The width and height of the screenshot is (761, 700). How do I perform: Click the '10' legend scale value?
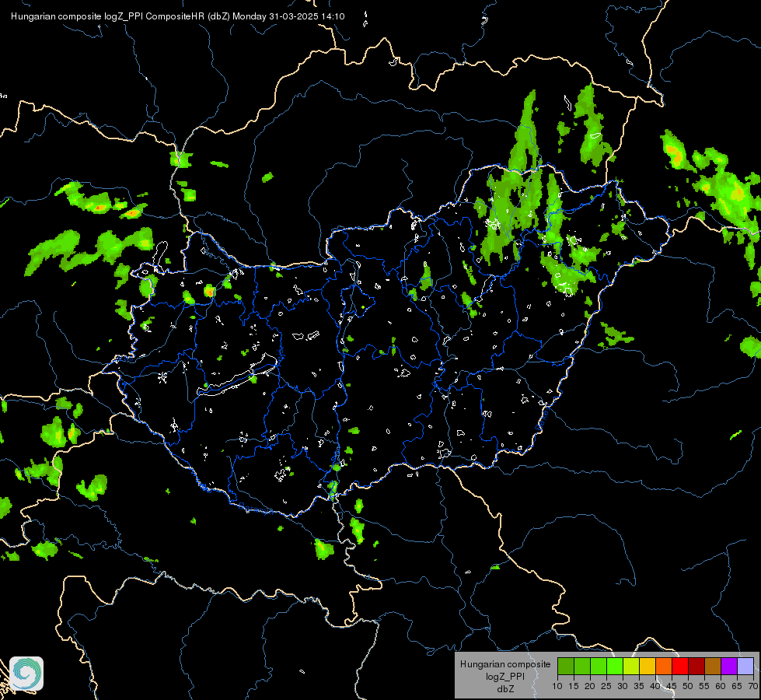coord(557,687)
